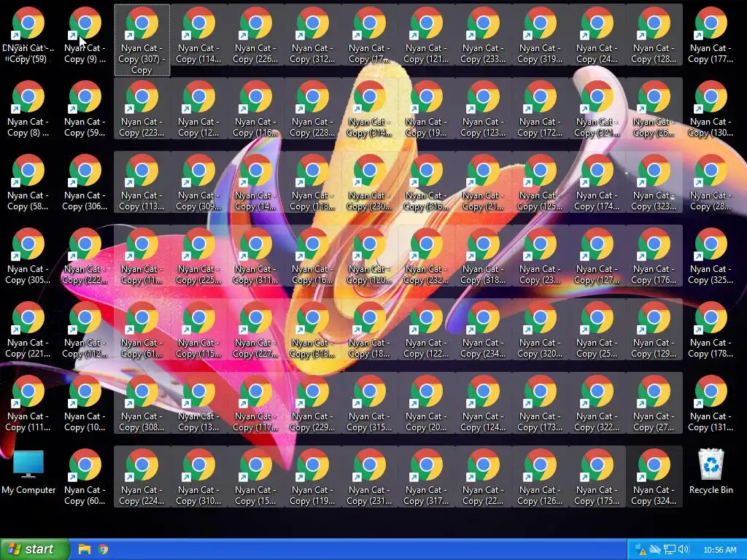The width and height of the screenshot is (747, 560).
Task: Select Nyan Cat Copy (177... icon
Action: [711, 35]
